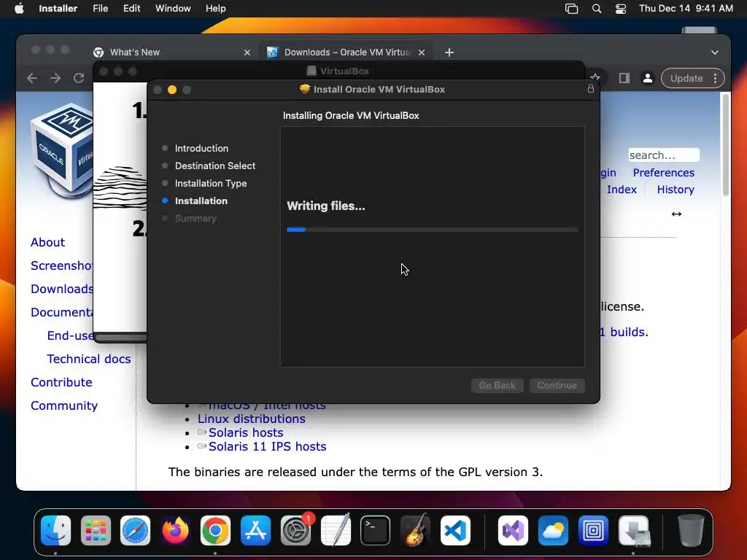Open the Window menu

(x=173, y=9)
